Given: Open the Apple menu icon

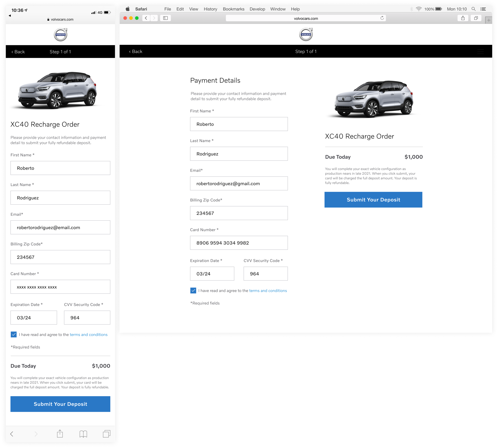Looking at the screenshot, I should 127,9.
